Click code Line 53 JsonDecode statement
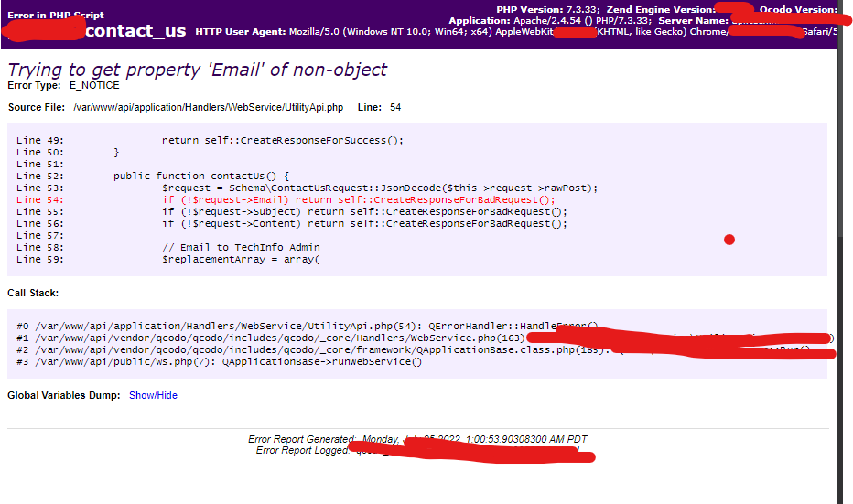The height and width of the screenshot is (504, 853). 307,188
